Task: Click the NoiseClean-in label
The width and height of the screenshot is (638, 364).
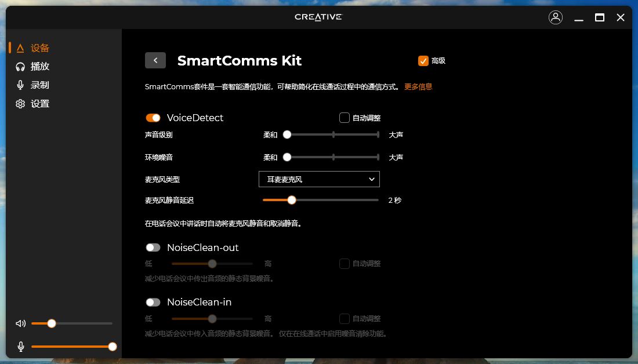Action: click(199, 302)
